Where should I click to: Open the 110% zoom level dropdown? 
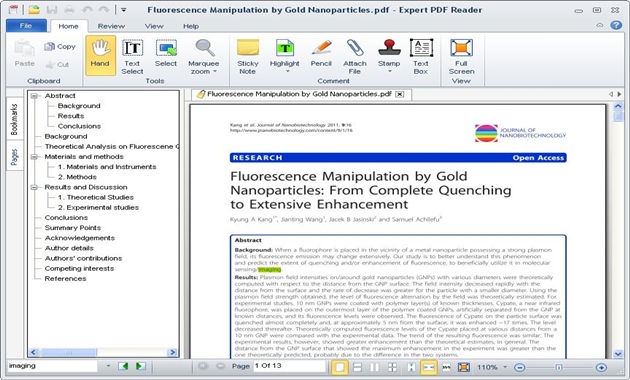(505, 367)
